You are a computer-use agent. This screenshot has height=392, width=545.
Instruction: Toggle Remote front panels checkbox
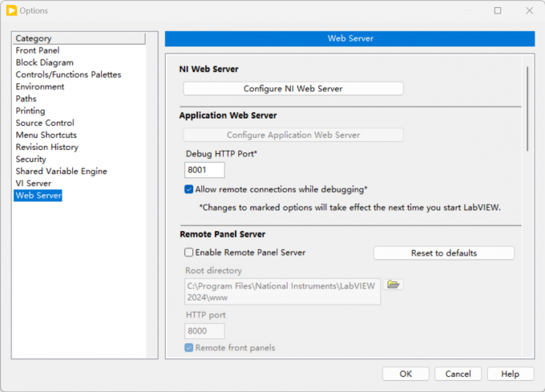point(188,348)
